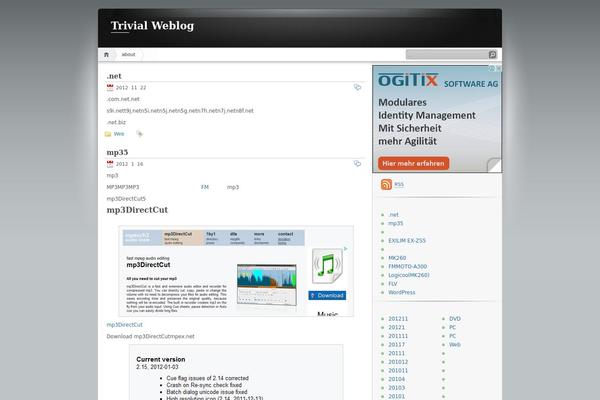600x400 pixels.
Task: Open the 20104 archive link
Action: pos(396,379)
